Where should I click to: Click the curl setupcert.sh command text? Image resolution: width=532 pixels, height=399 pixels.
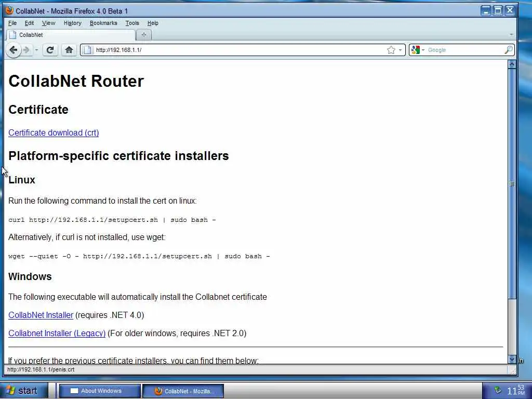point(112,220)
